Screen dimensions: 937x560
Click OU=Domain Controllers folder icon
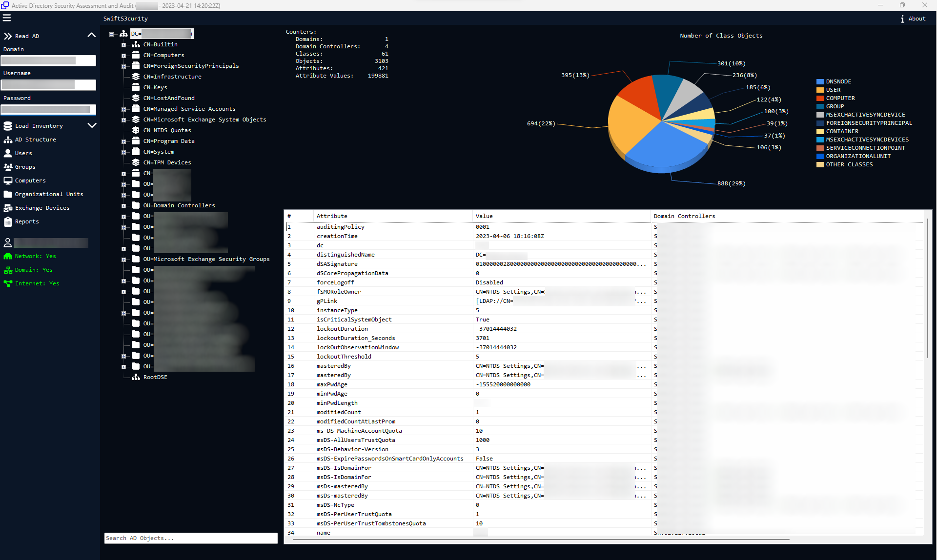(136, 205)
